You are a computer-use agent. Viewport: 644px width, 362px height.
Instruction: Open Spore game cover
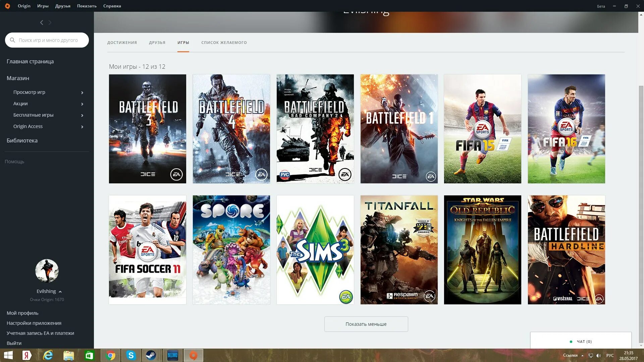[231, 250]
